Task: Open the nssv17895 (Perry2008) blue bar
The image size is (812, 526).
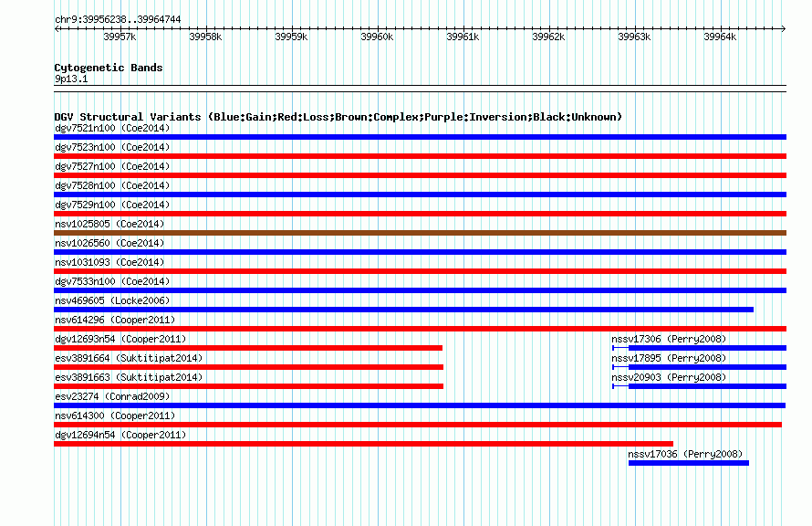Action: click(x=699, y=367)
